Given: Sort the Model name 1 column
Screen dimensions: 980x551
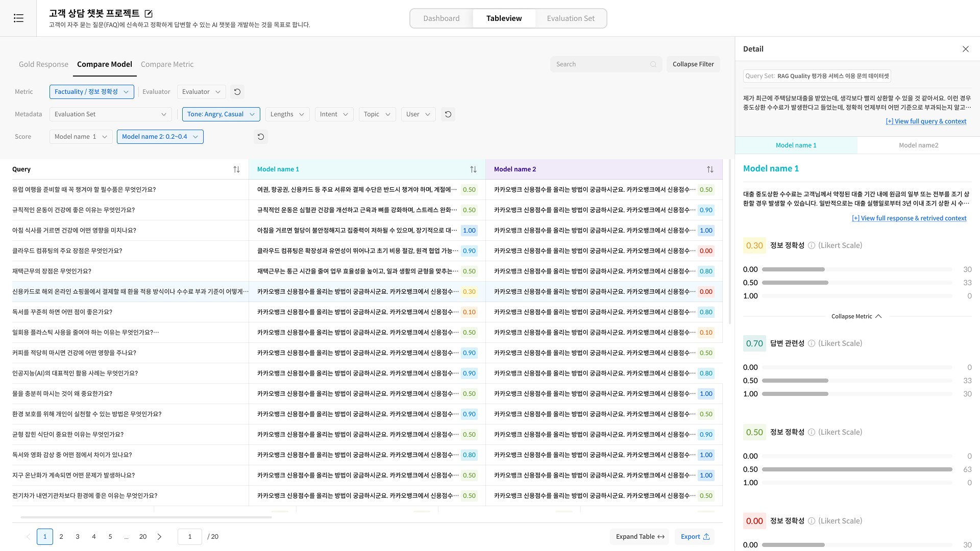Looking at the screenshot, I should tap(473, 169).
